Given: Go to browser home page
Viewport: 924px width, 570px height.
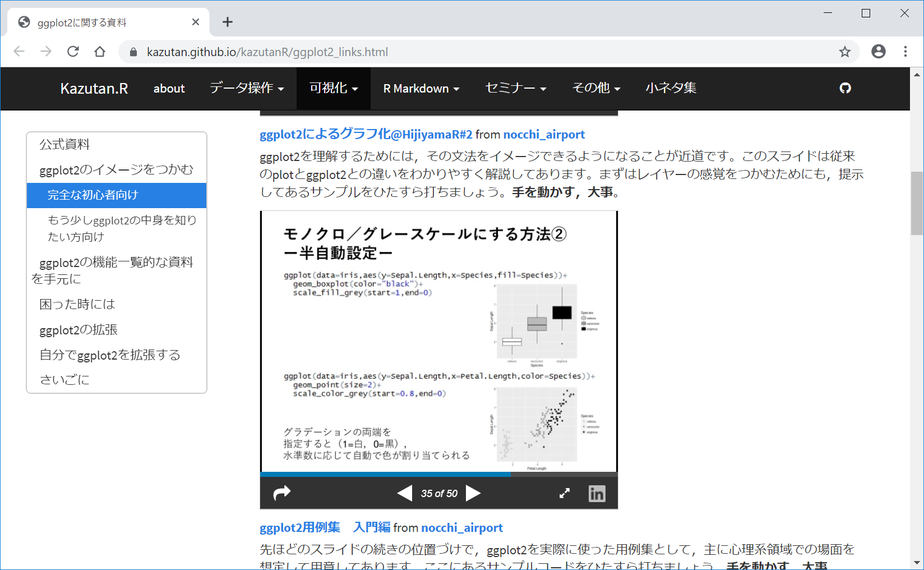Looking at the screenshot, I should 100,52.
